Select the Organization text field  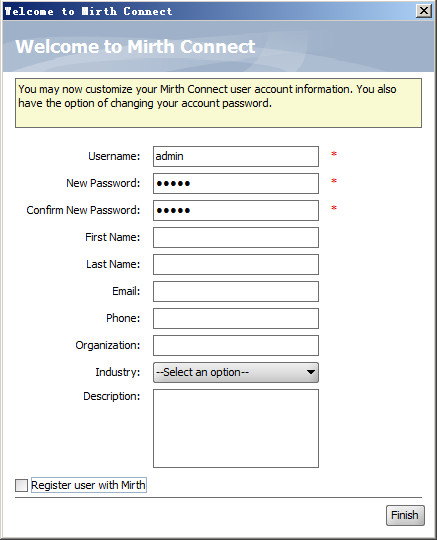click(236, 345)
